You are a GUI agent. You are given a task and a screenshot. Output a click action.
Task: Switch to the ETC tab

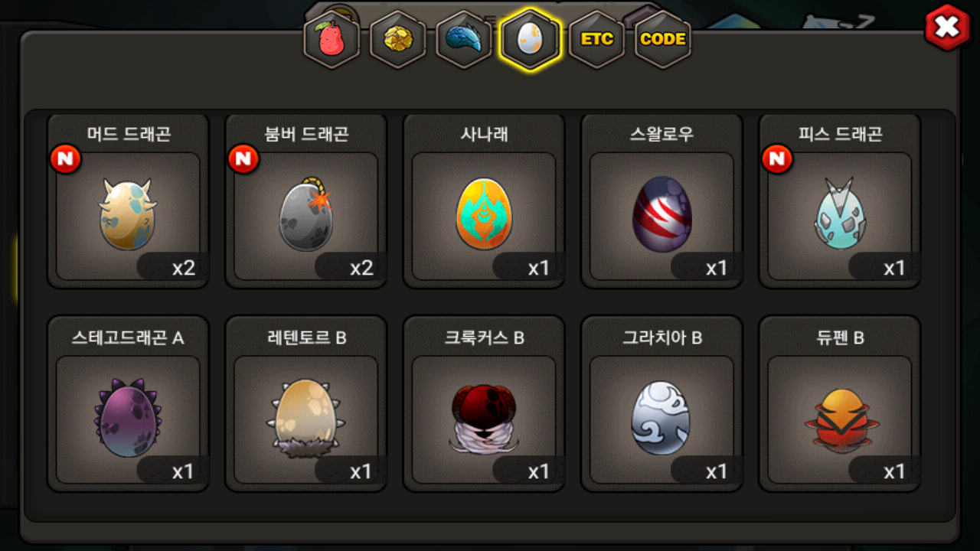pyautogui.click(x=596, y=40)
